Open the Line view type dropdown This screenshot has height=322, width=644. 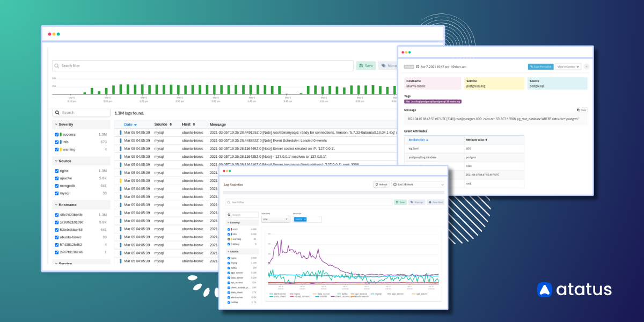point(276,219)
